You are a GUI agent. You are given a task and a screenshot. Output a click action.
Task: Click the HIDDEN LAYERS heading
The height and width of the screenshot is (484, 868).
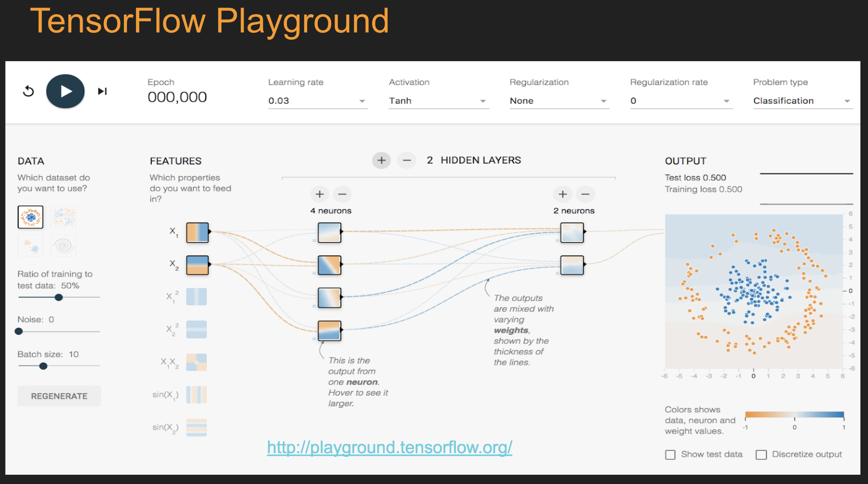coord(481,160)
